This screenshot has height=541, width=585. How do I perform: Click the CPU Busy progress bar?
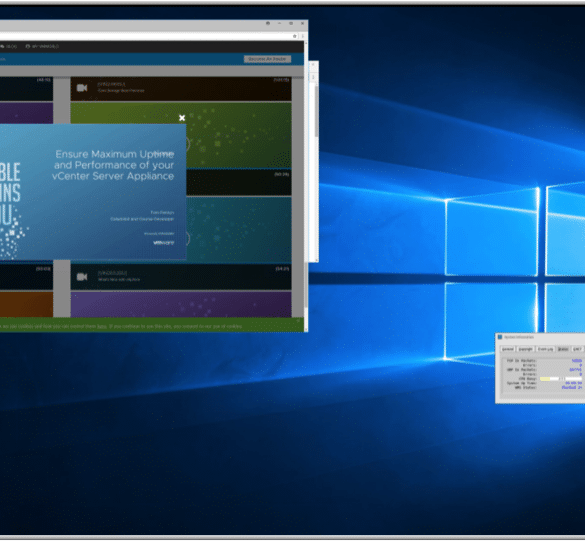[x=560, y=379]
